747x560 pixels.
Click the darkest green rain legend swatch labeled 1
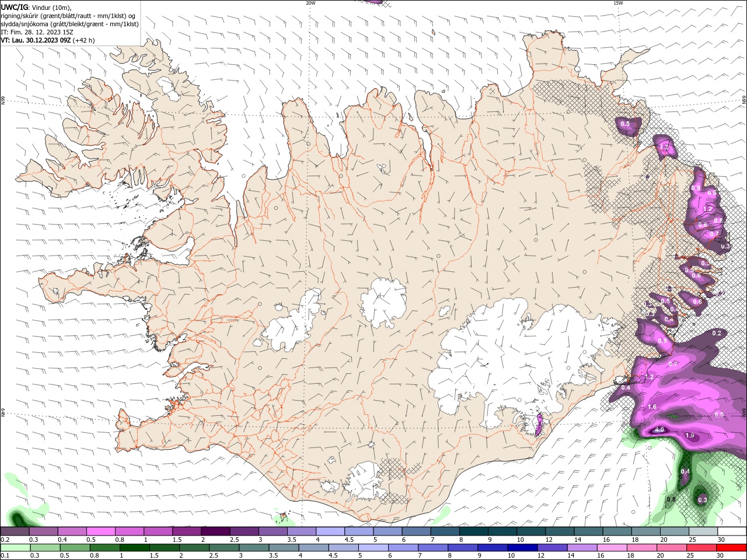tap(134, 548)
